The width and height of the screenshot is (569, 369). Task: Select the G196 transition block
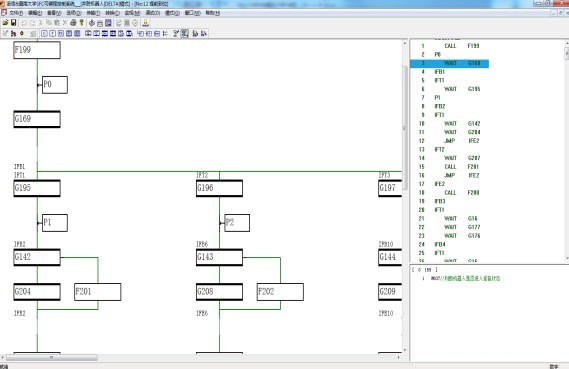tap(219, 188)
